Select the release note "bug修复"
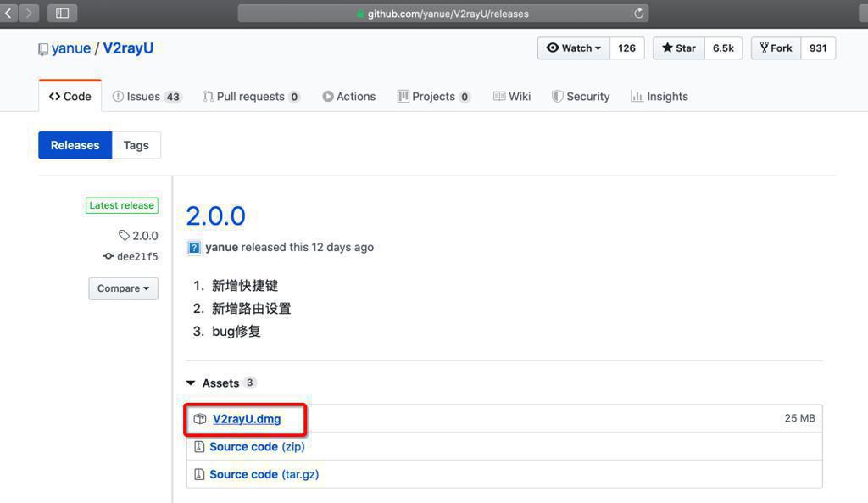The width and height of the screenshot is (868, 503). pyautogui.click(x=236, y=332)
